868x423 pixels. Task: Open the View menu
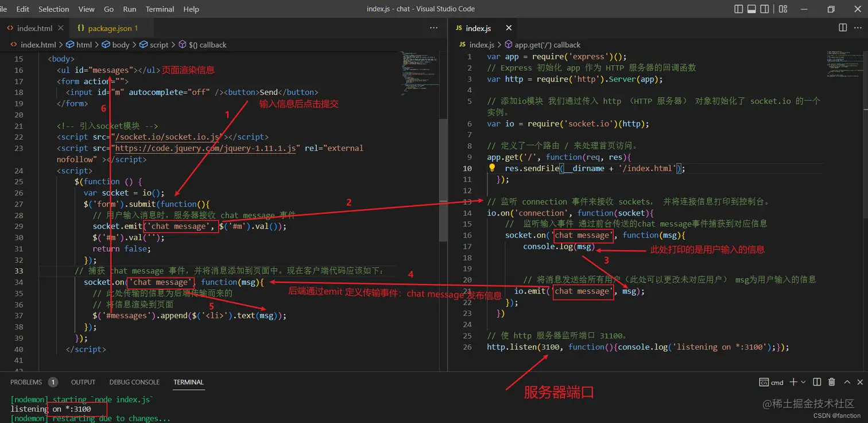point(86,9)
